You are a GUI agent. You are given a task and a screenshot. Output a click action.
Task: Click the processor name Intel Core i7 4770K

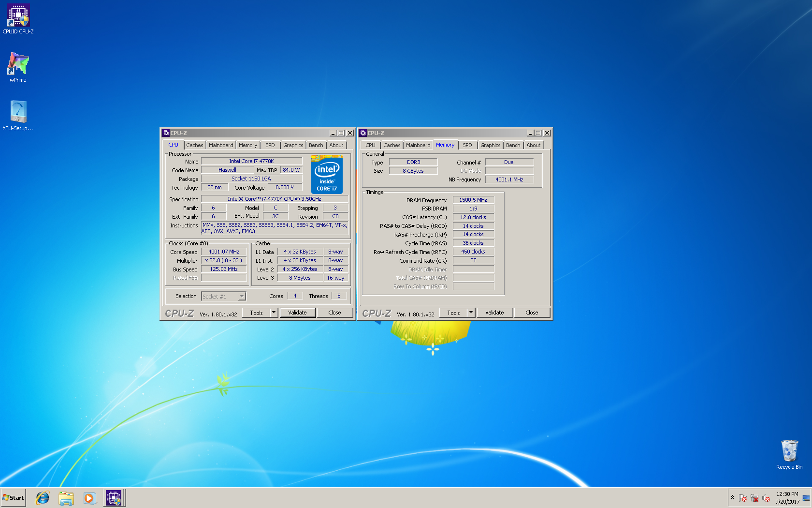point(251,161)
